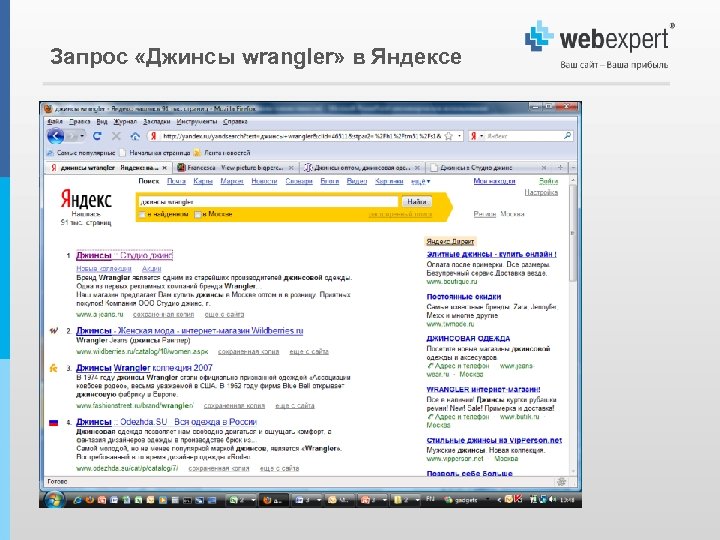This screenshot has width=720, height=540.
Task: Click the Yandex query input field
Action: (268, 202)
